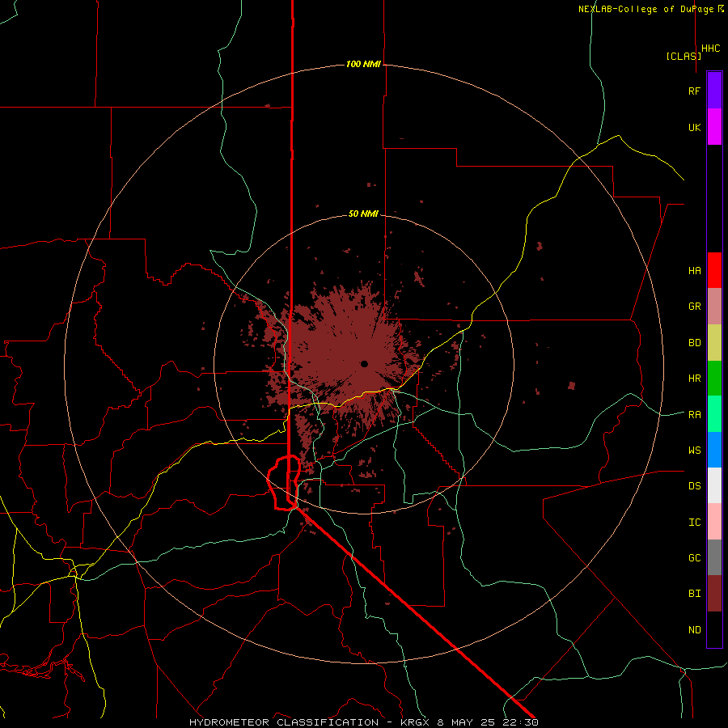Click the GR legend label
The image size is (728, 728).
[694, 307]
